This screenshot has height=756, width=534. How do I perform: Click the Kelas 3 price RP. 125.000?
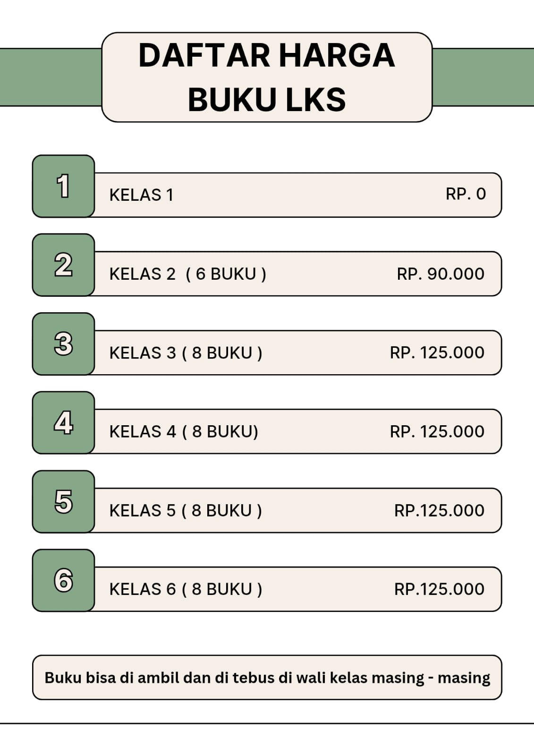[x=437, y=352]
